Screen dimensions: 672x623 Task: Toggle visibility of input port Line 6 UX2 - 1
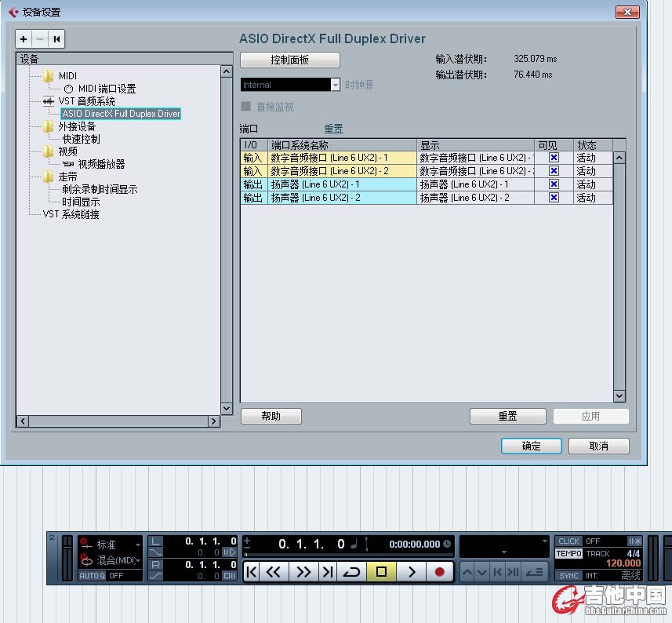(x=554, y=158)
